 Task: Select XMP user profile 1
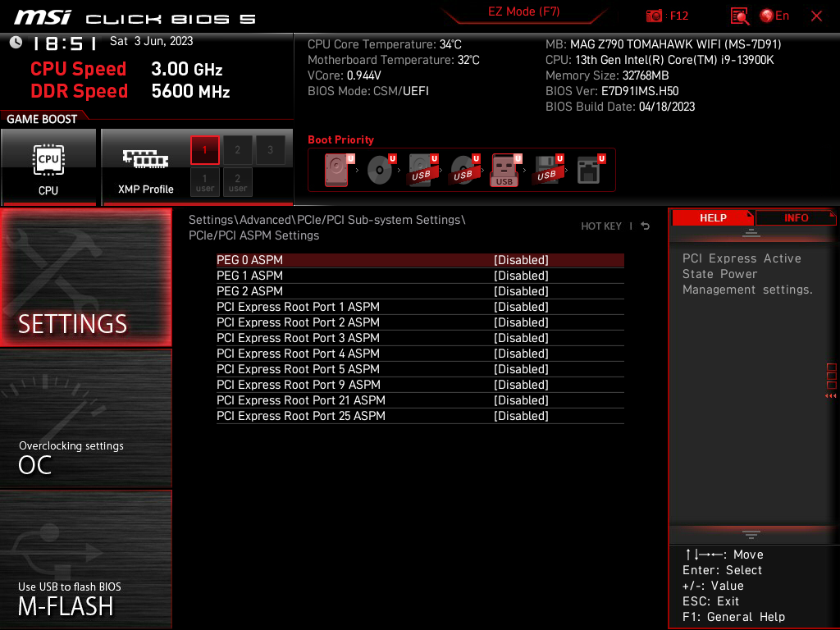tap(204, 182)
